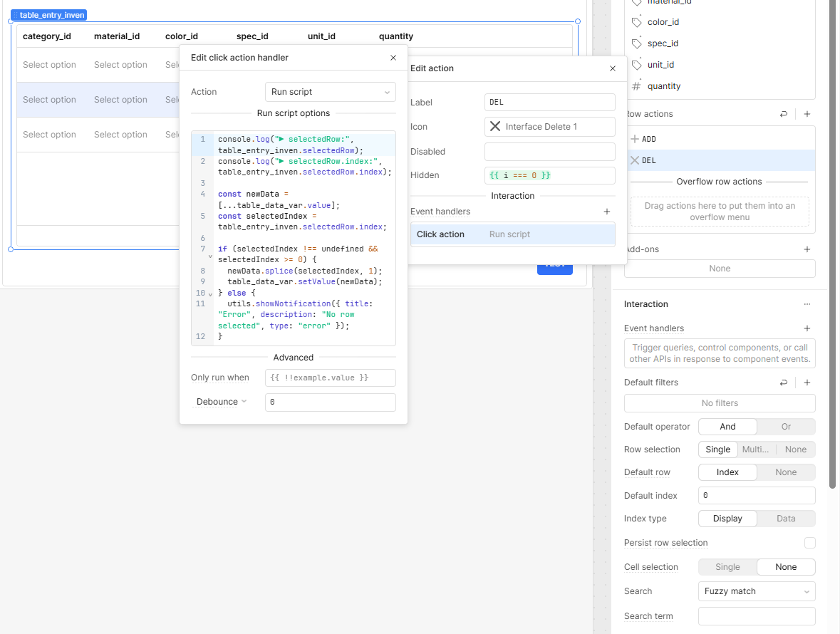Collapse code fold arrow at line 7
This screenshot has height=634, width=840.
click(x=210, y=257)
